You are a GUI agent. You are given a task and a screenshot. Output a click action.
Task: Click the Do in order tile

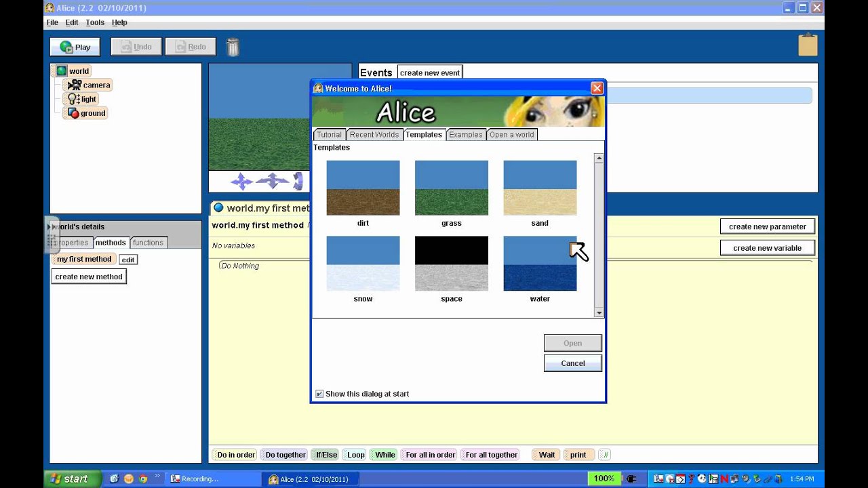[x=236, y=455]
